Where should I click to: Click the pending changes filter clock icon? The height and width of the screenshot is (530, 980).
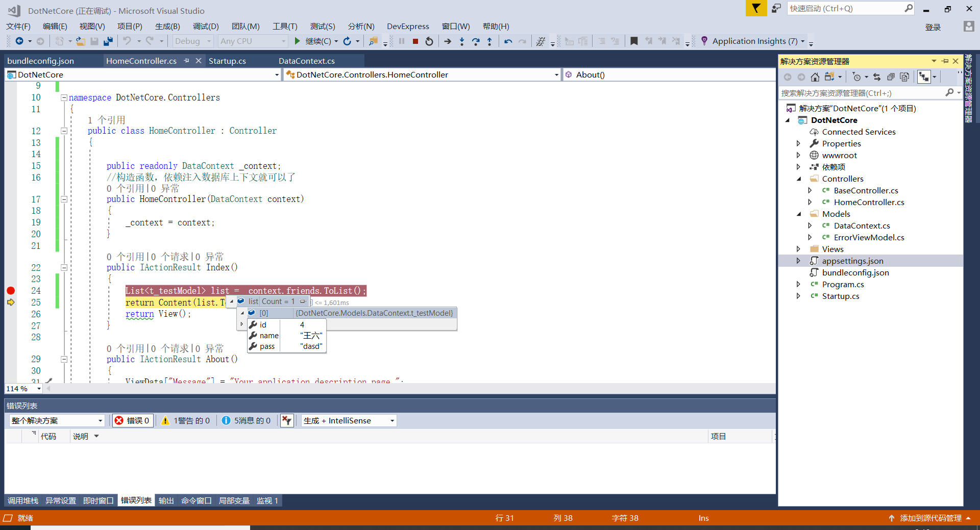[x=857, y=77]
